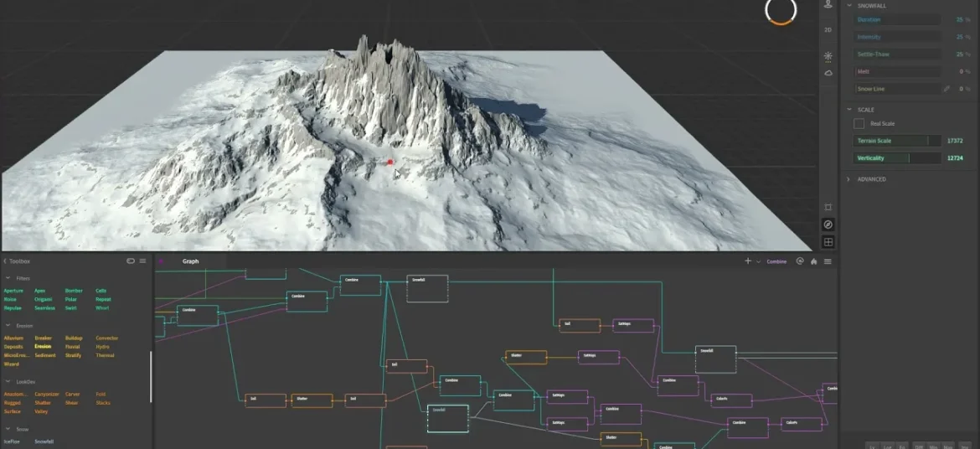Select the highlighted Erosion node in Toolbox

click(43, 347)
